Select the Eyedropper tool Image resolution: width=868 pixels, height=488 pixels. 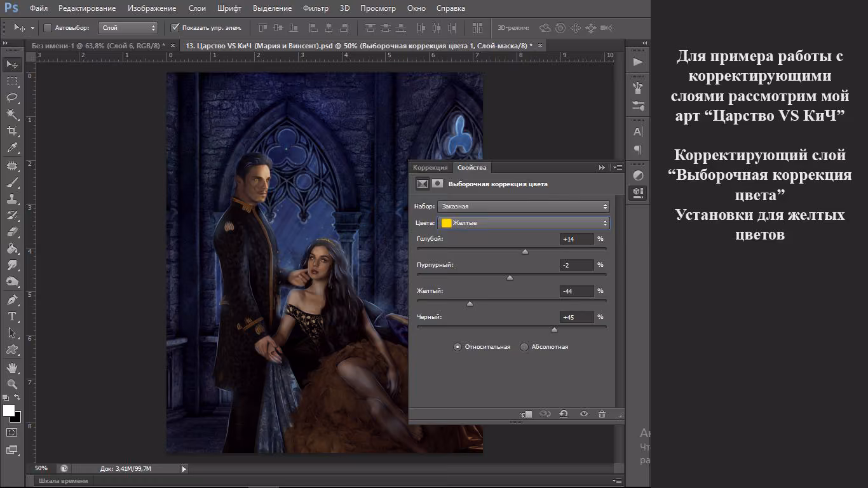tap(11, 147)
